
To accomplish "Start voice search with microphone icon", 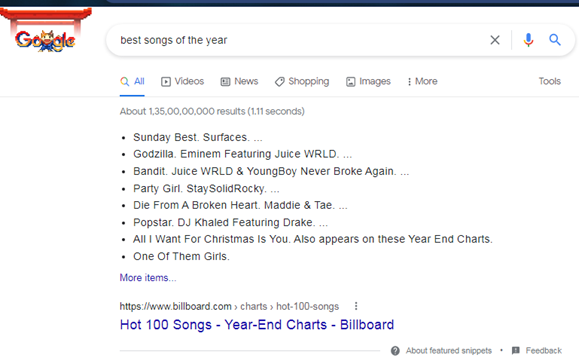I will (528, 40).
